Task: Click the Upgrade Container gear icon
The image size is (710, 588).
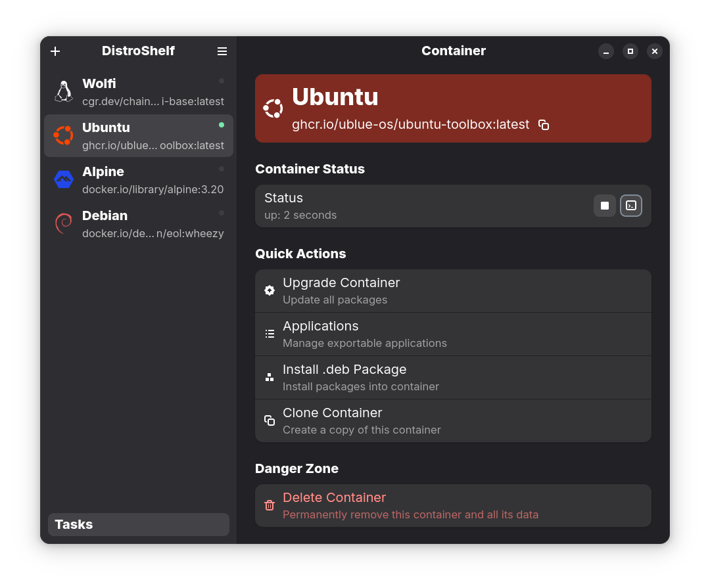Action: tap(270, 290)
